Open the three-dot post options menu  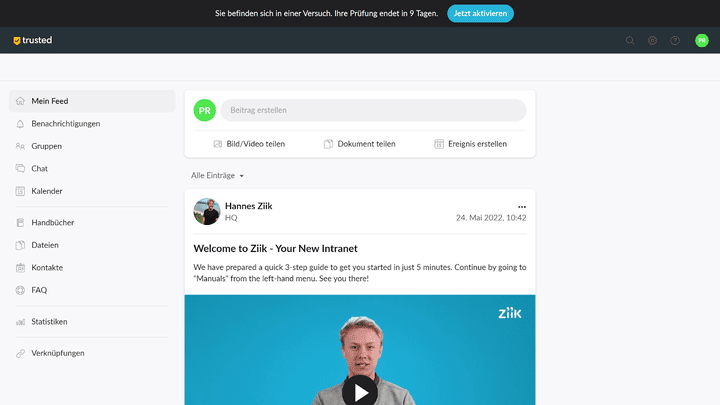pos(522,207)
